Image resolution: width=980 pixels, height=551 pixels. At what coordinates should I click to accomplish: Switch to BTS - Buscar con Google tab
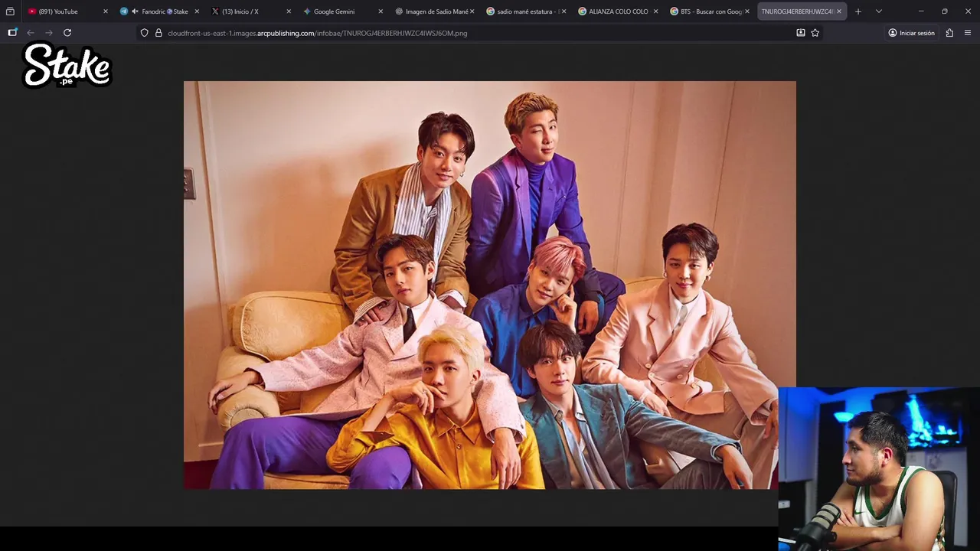[x=710, y=11]
